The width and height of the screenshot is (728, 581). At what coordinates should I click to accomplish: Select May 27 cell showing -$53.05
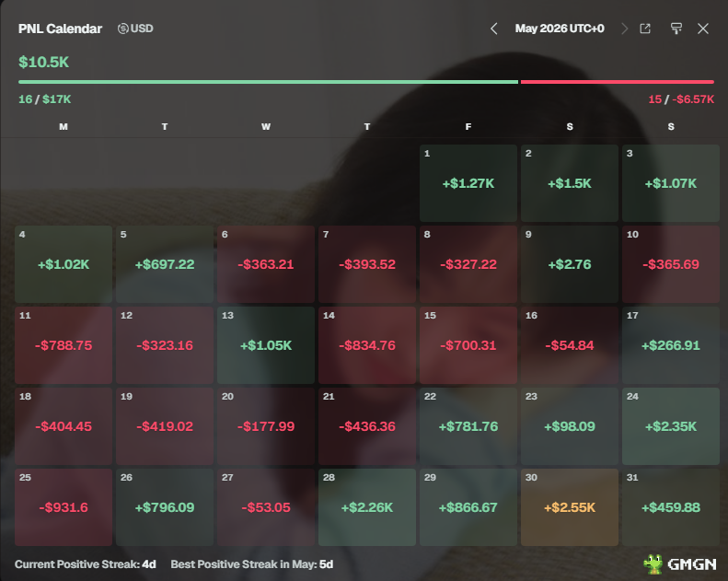(266, 507)
